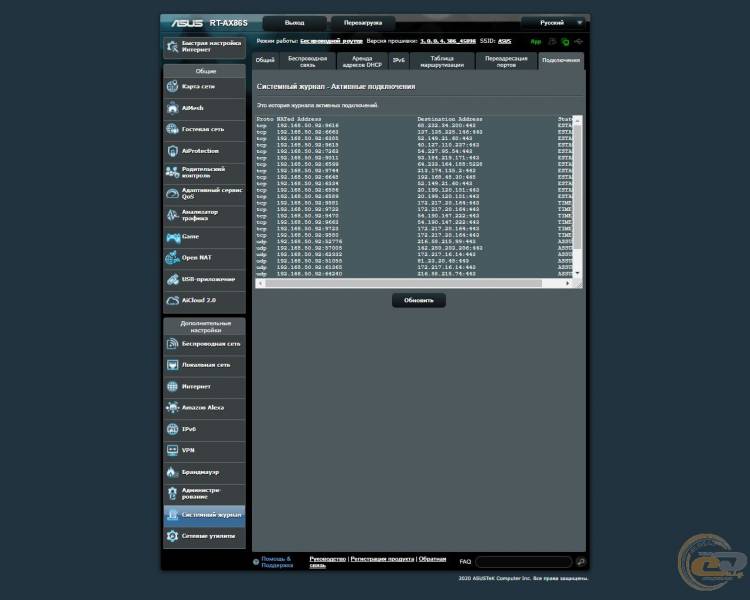Open the Open NAT section
The width and height of the screenshot is (750, 600).
click(x=204, y=258)
